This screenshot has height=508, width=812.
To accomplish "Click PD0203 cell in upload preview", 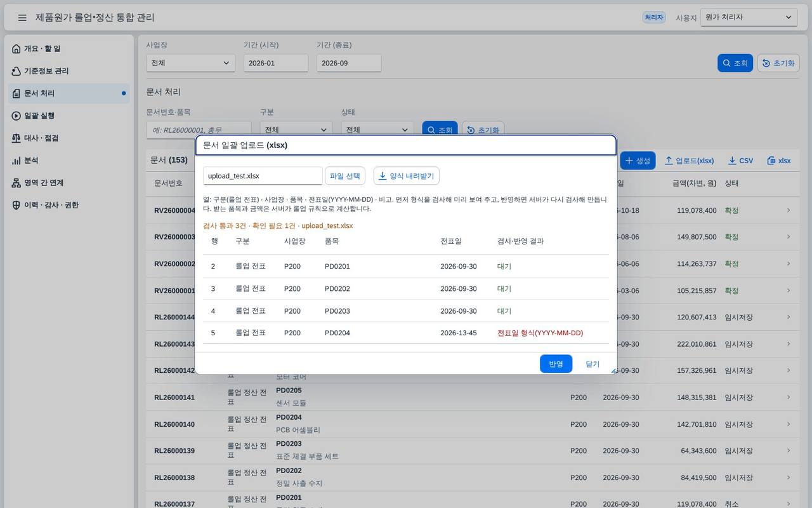I will pyautogui.click(x=337, y=311).
